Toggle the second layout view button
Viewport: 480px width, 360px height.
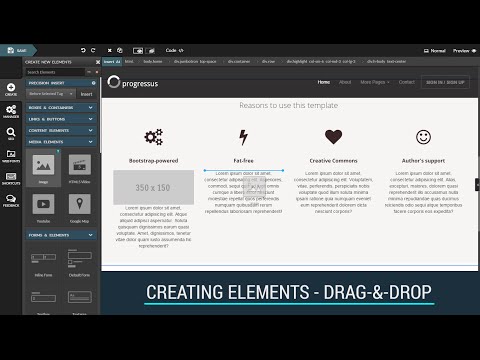tap(150, 51)
